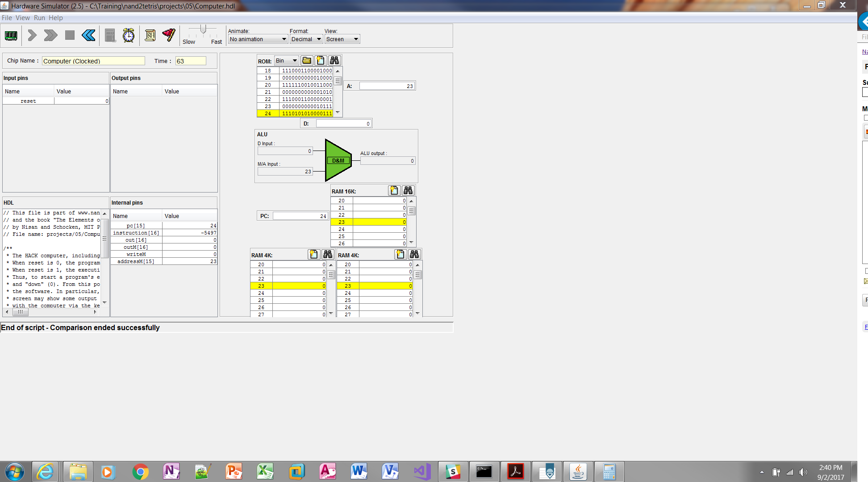Open the View dropdown showing Screen
This screenshot has height=482, width=868.
[x=342, y=39]
